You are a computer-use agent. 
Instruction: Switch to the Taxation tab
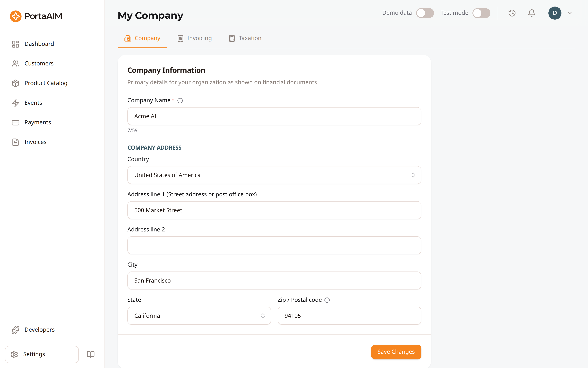click(245, 38)
